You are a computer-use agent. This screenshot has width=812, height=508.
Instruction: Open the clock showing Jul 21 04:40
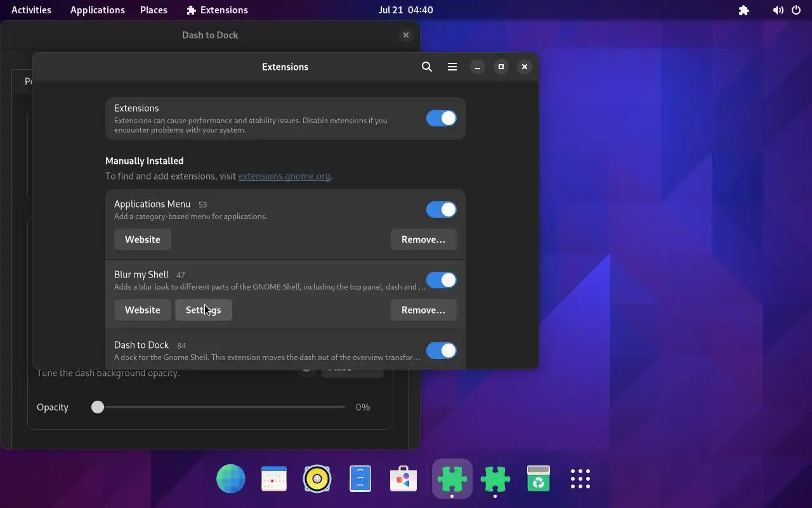[x=405, y=10]
